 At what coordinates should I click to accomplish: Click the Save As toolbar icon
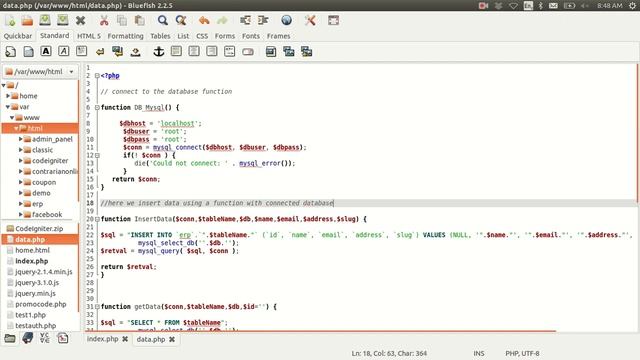62,20
